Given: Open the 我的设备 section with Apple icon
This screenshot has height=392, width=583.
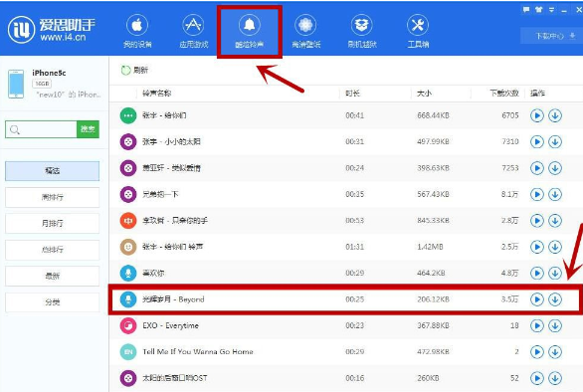Looking at the screenshot, I should pyautogui.click(x=137, y=32).
